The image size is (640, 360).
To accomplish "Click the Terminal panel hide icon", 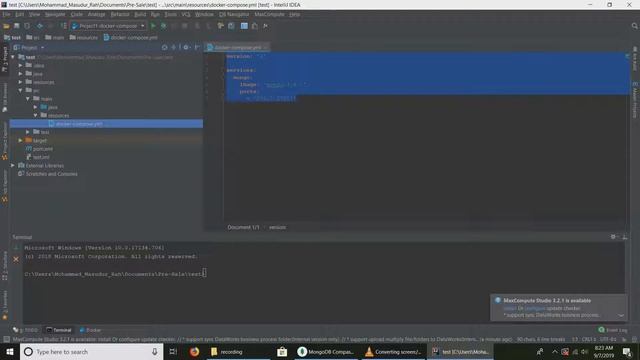I will (624, 237).
